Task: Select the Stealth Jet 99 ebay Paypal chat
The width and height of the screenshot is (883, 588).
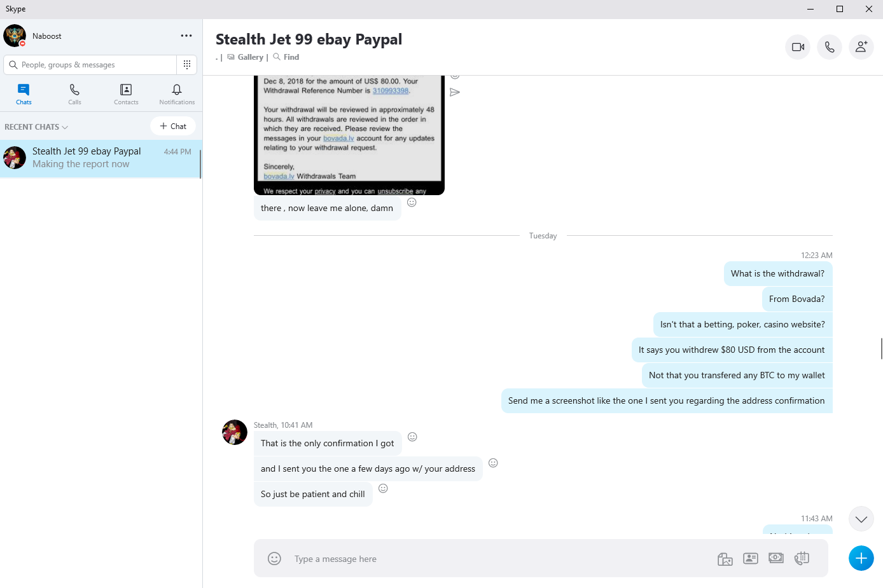Action: tap(101, 158)
